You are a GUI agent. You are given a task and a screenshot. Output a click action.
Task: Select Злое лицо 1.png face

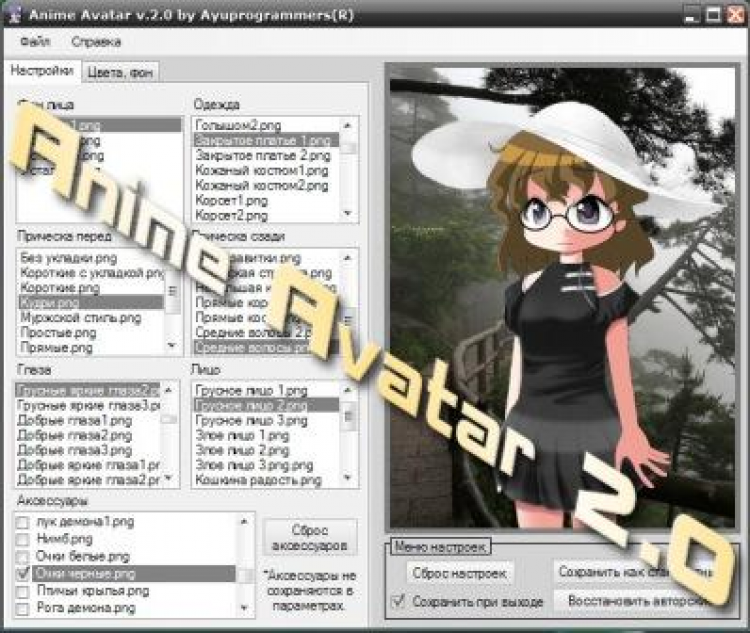(265, 435)
